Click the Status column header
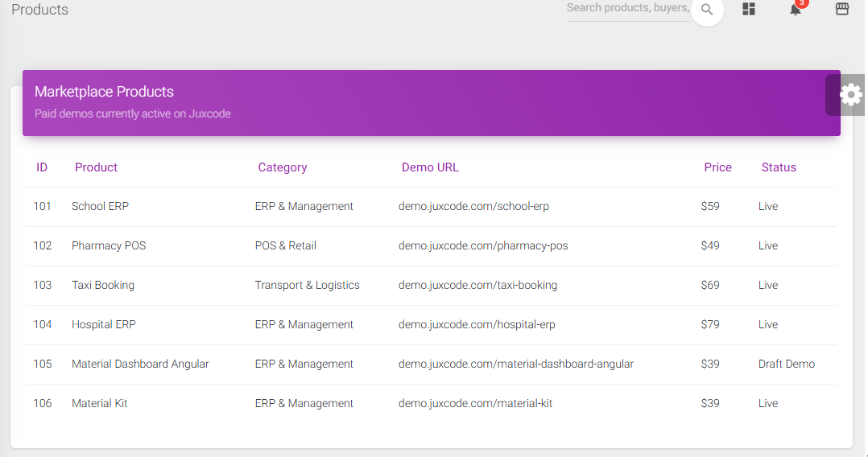 click(779, 167)
